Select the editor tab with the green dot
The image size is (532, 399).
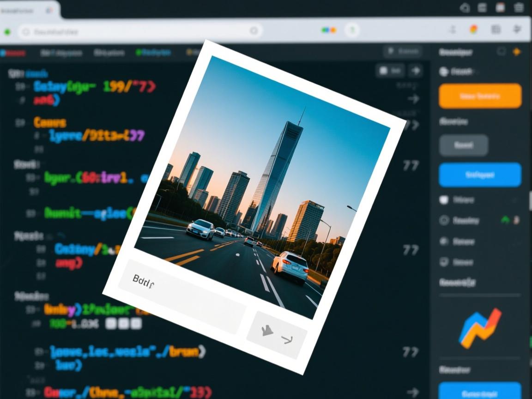pyautogui.click(x=153, y=53)
